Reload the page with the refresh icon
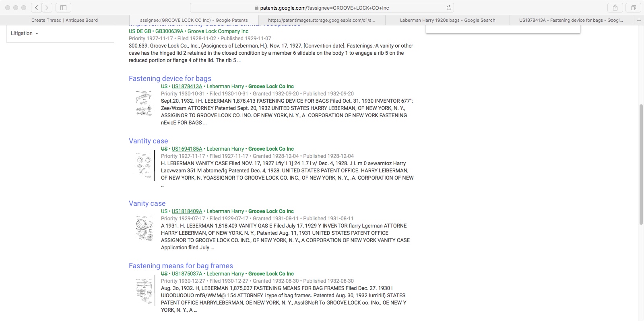This screenshot has width=644, height=321. (449, 8)
